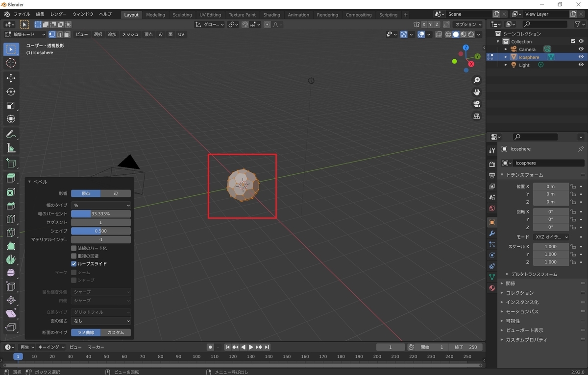Select the Rip Region tool
This screenshot has height=375, width=588.
point(11,327)
